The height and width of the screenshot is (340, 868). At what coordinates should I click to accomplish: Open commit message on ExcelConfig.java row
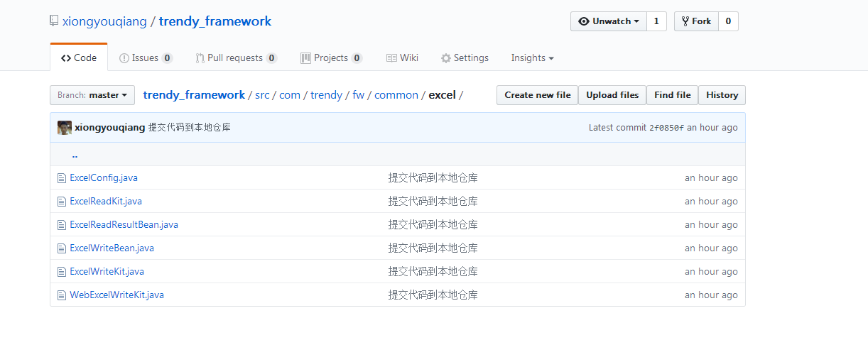pyautogui.click(x=433, y=178)
